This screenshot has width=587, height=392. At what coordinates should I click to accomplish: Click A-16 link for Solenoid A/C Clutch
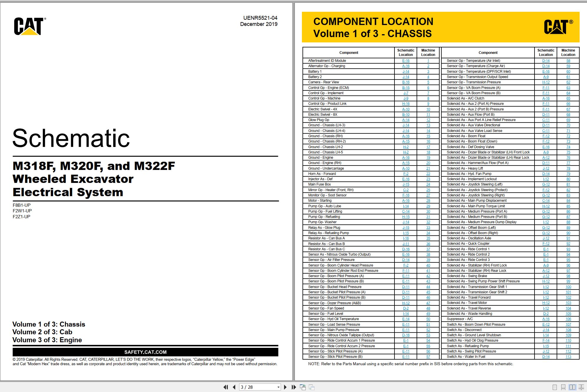tap(546, 98)
